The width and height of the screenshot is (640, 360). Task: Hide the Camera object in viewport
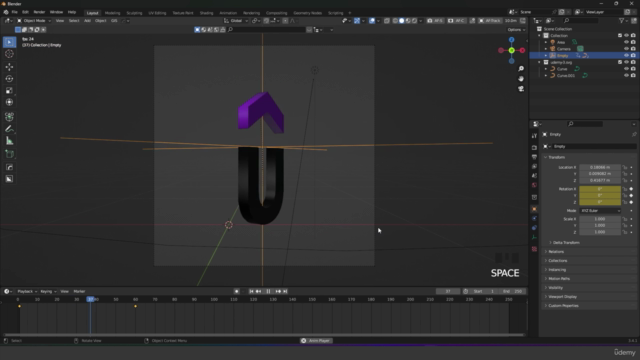pyautogui.click(x=627, y=49)
